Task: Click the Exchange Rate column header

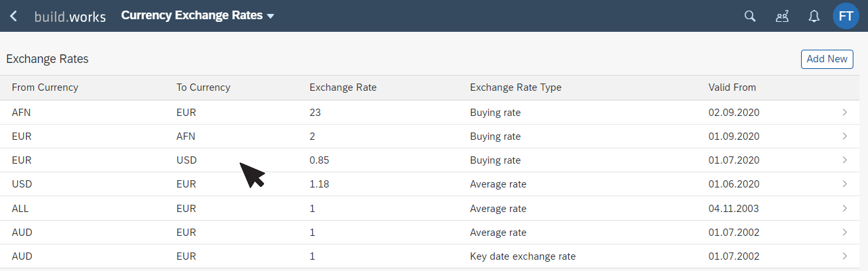Action: pos(343,87)
